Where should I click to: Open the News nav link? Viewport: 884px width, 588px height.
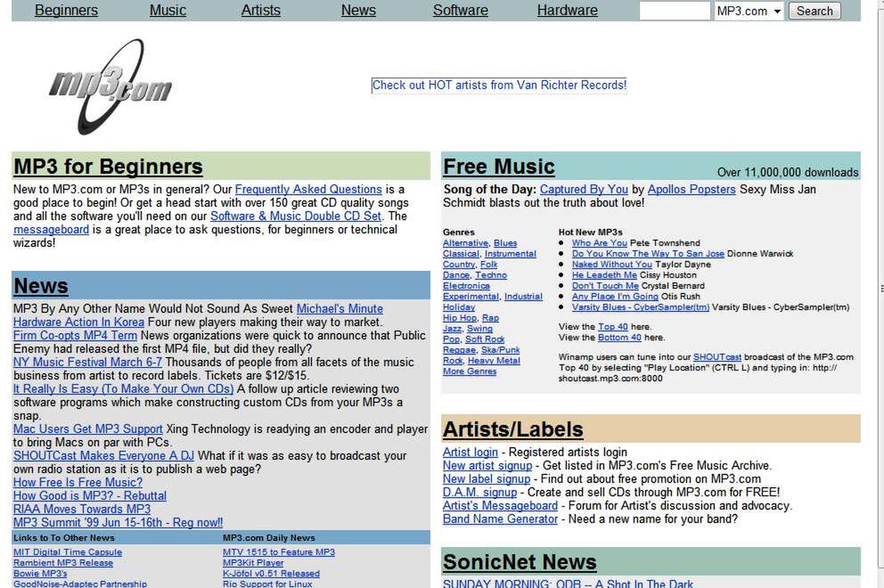pyautogui.click(x=358, y=10)
